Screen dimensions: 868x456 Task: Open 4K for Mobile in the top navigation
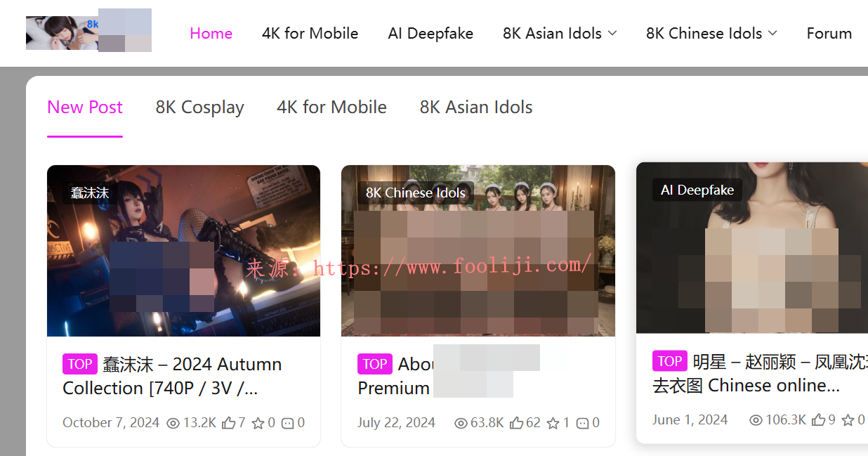point(310,34)
